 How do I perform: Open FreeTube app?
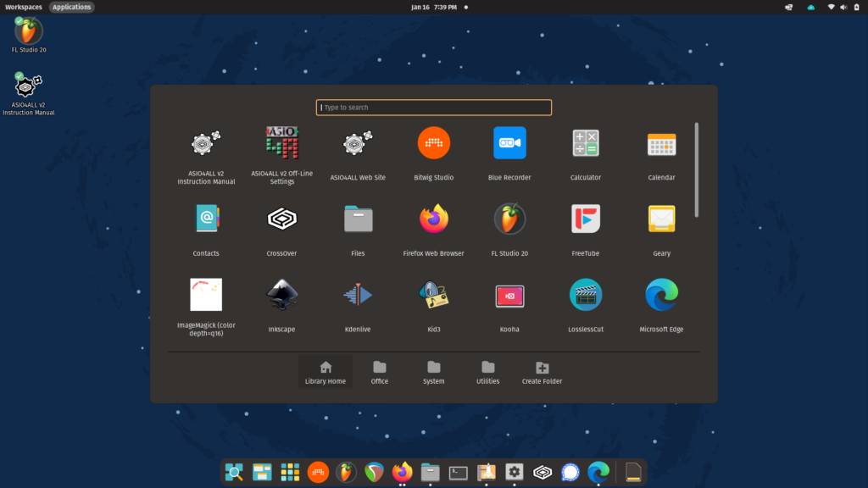tap(586, 219)
